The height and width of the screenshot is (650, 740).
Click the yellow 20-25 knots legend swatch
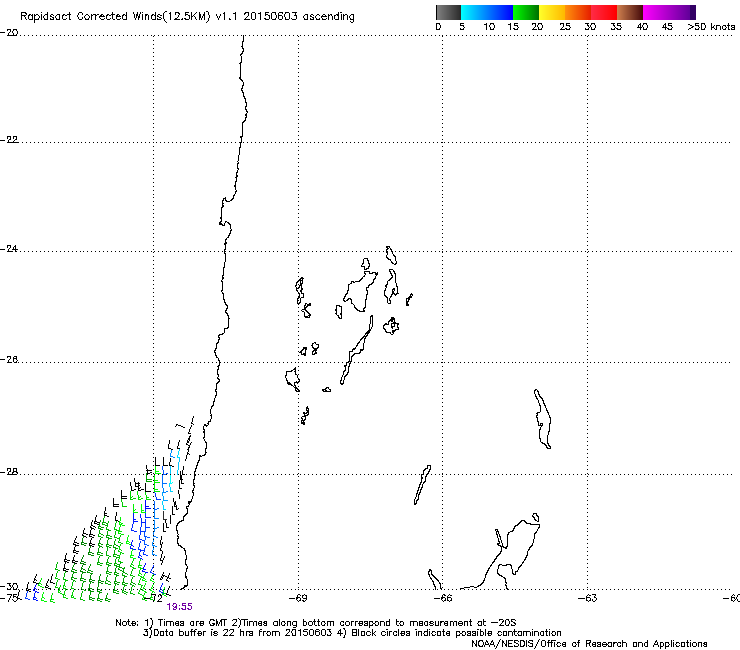pyautogui.click(x=552, y=12)
